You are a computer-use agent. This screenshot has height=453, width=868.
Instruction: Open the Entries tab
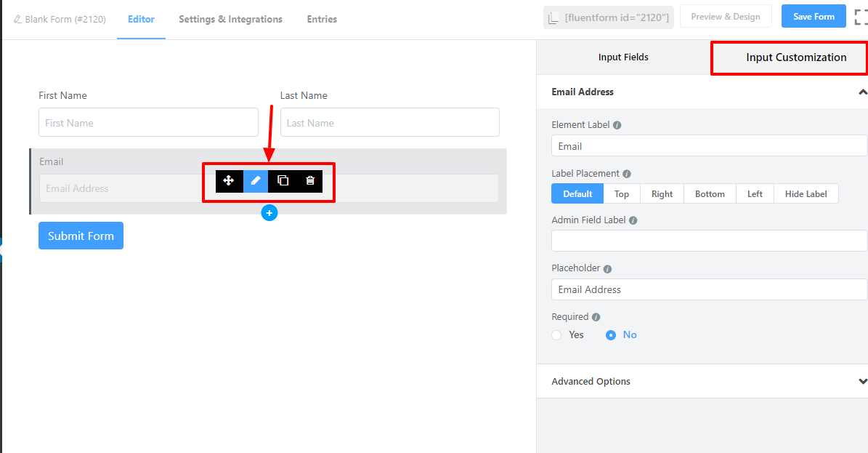click(323, 20)
